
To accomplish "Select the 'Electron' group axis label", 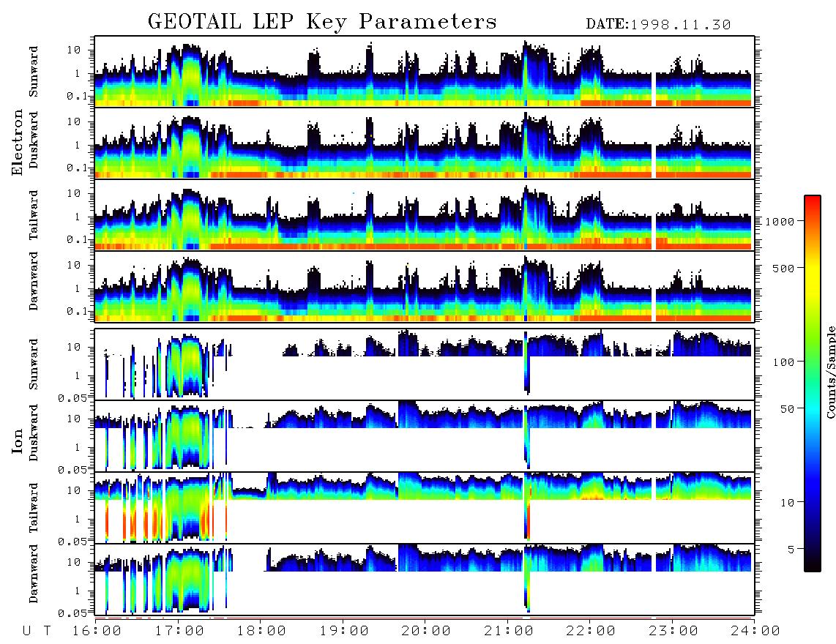I will 17,143.
